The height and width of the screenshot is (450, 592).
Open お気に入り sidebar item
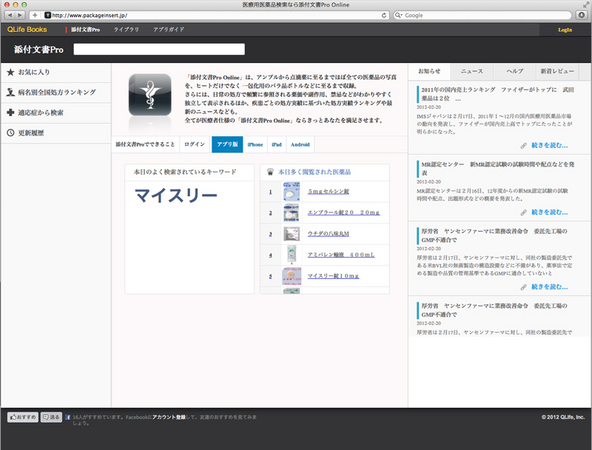click(x=56, y=72)
